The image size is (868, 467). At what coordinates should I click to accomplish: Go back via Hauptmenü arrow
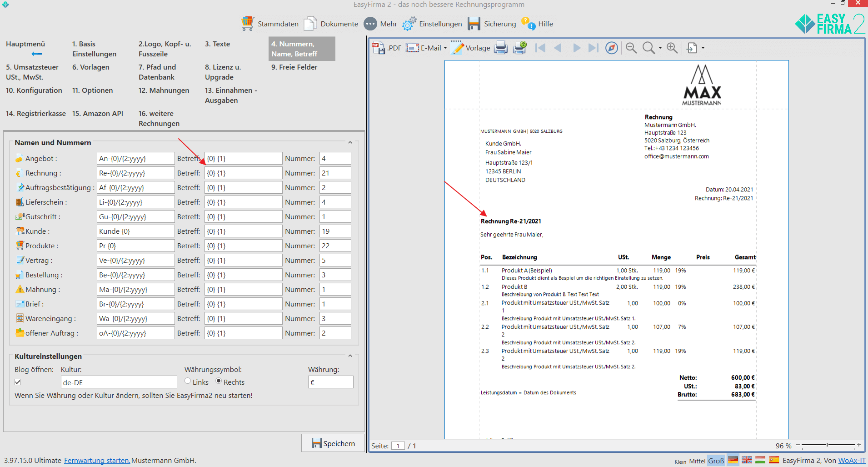click(37, 54)
